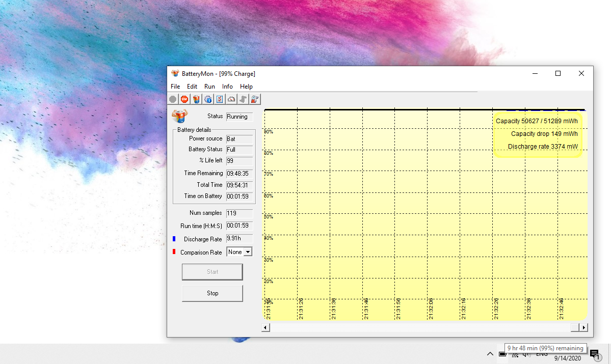Click the Stop button
Viewport: 611px width, 364px height.
(212, 293)
